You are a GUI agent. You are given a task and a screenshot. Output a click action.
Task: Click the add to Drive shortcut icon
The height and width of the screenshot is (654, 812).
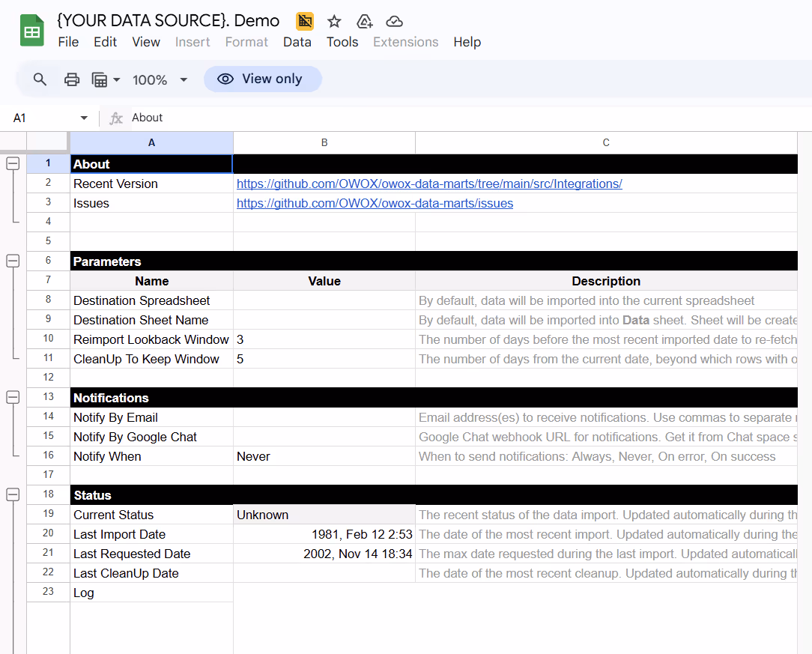[365, 21]
